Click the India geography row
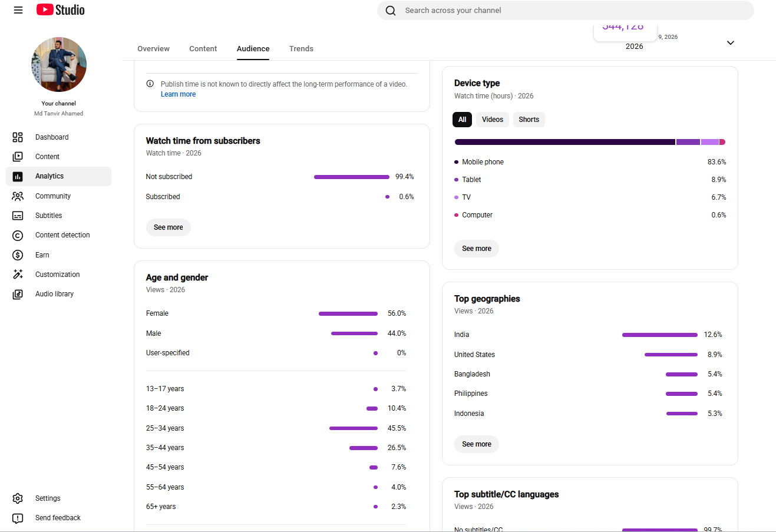 pos(588,335)
